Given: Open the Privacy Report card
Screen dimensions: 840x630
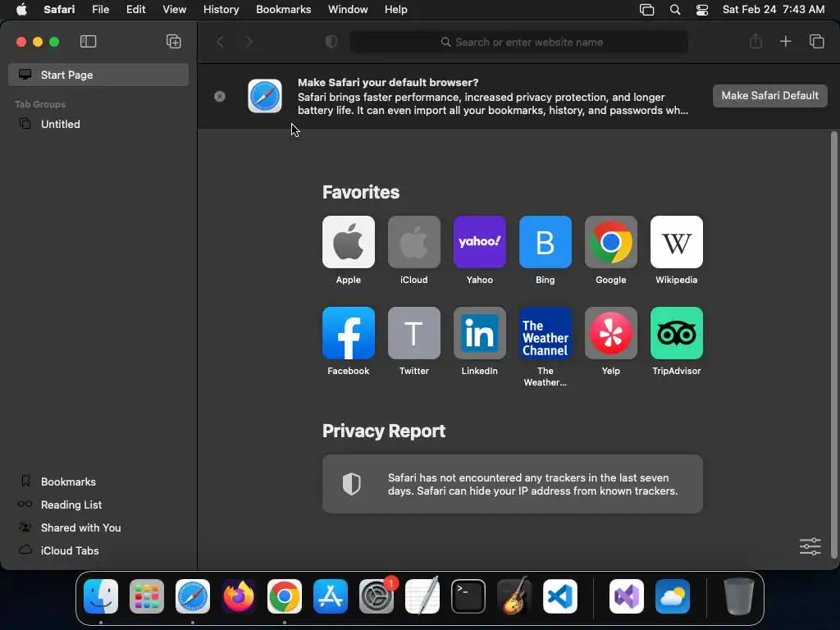Looking at the screenshot, I should pyautogui.click(x=513, y=484).
